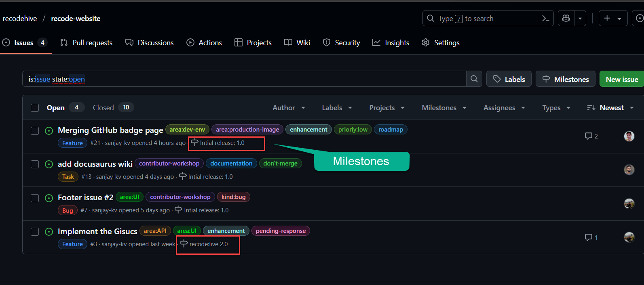Screen dimensions: 644x285
Task: Filter by the area:production-image label
Action: point(247,130)
